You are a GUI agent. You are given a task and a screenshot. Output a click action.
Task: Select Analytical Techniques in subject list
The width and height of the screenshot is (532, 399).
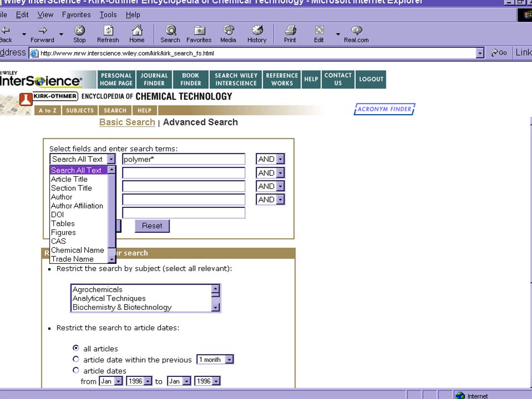141,298
